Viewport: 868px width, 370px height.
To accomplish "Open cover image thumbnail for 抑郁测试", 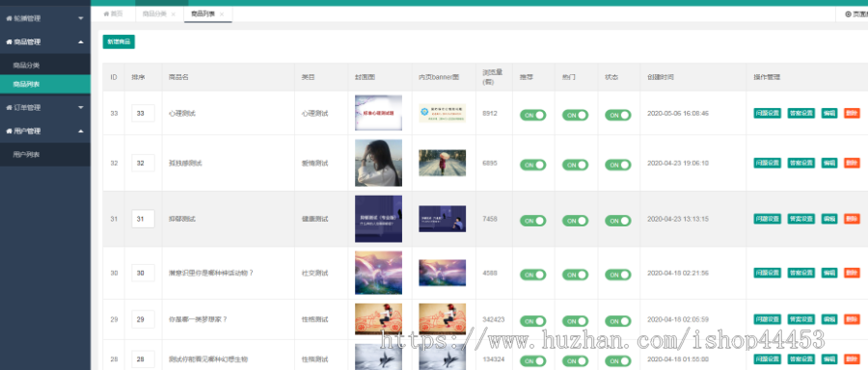I will pyautogui.click(x=379, y=219).
